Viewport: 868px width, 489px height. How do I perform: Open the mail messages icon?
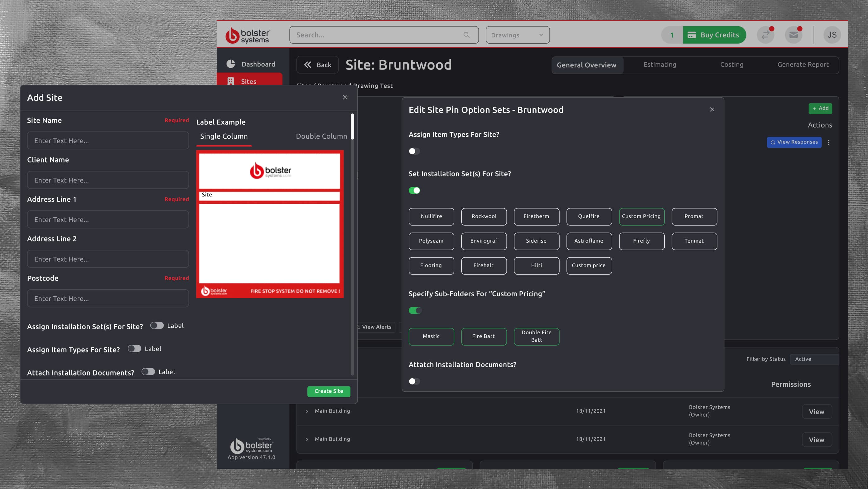[x=793, y=35]
